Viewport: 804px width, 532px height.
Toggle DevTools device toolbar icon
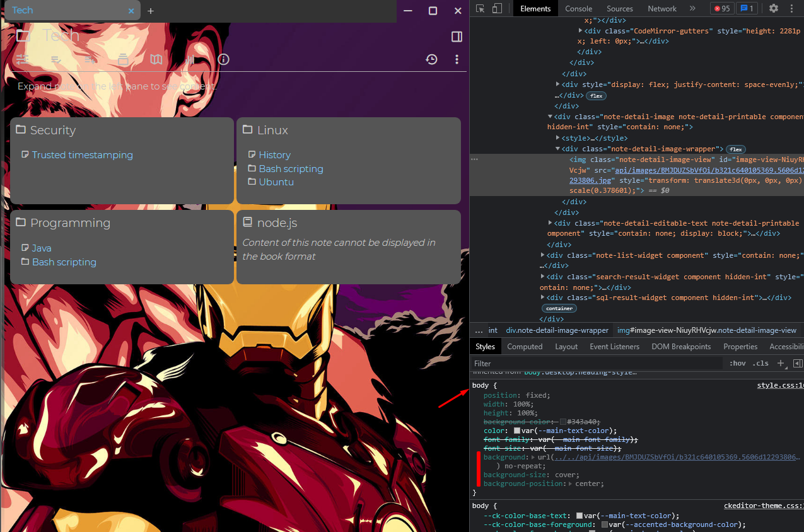coord(497,9)
